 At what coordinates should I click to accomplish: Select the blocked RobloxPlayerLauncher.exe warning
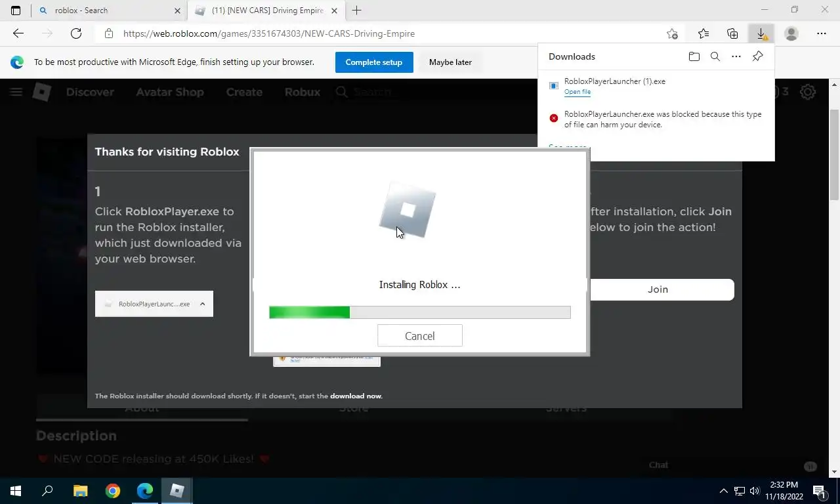click(x=656, y=119)
